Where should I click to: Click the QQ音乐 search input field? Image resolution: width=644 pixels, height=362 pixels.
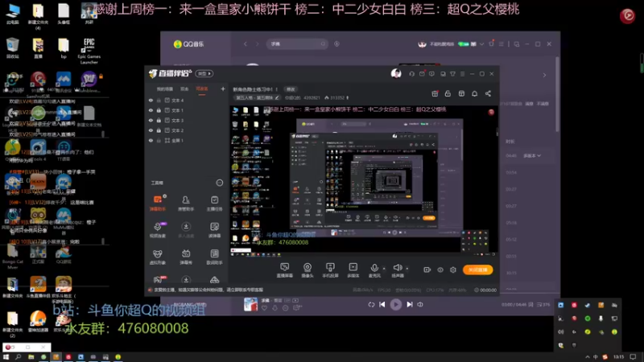[x=297, y=44]
